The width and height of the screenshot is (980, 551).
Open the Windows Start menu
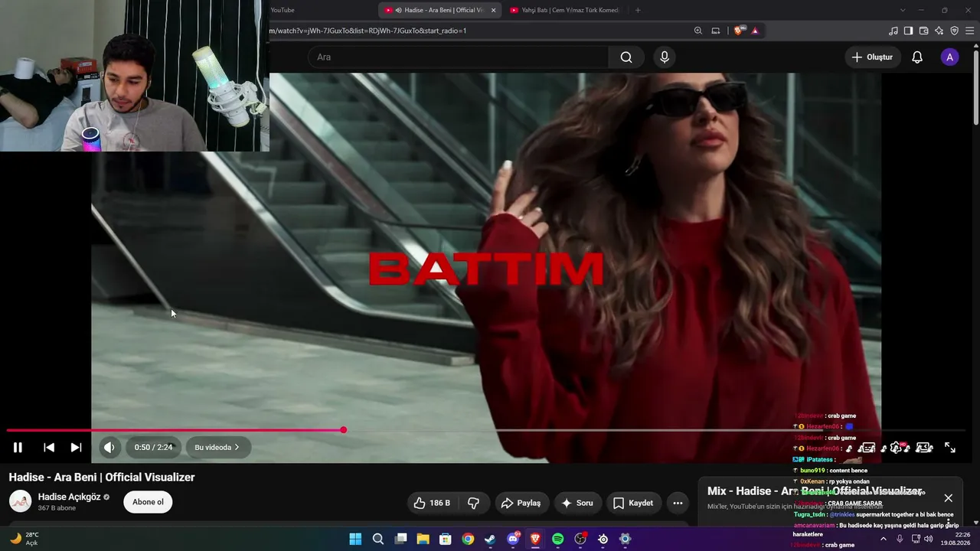[355, 539]
